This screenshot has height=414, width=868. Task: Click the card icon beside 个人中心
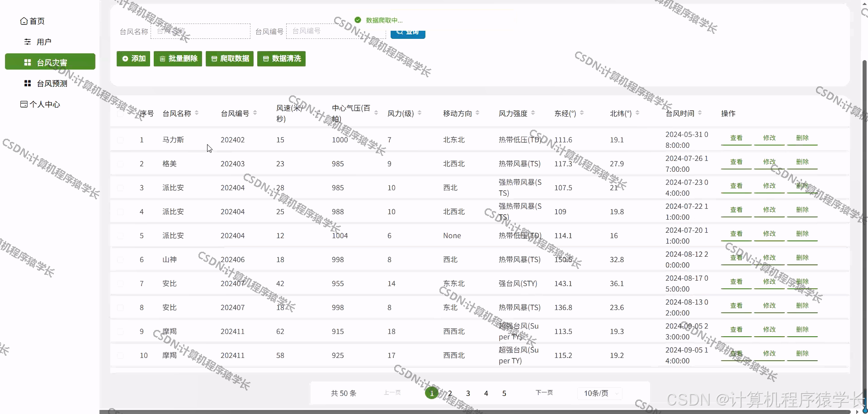(x=24, y=104)
